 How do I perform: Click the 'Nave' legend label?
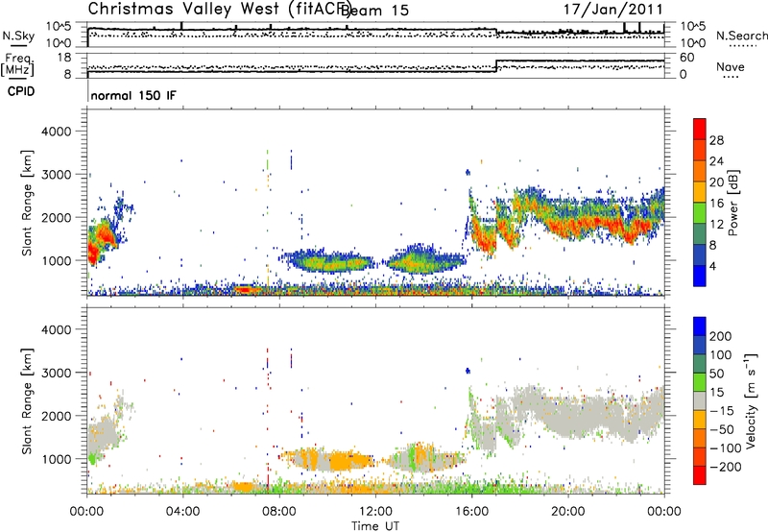coord(730,66)
